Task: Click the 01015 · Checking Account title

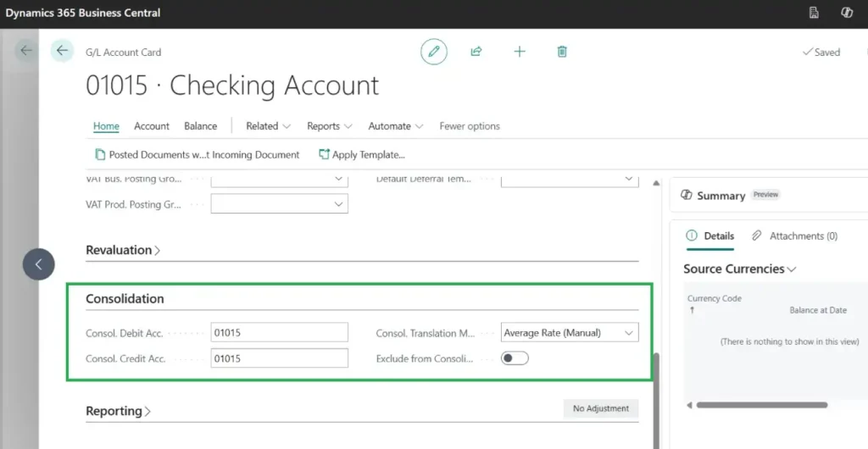Action: (x=232, y=86)
